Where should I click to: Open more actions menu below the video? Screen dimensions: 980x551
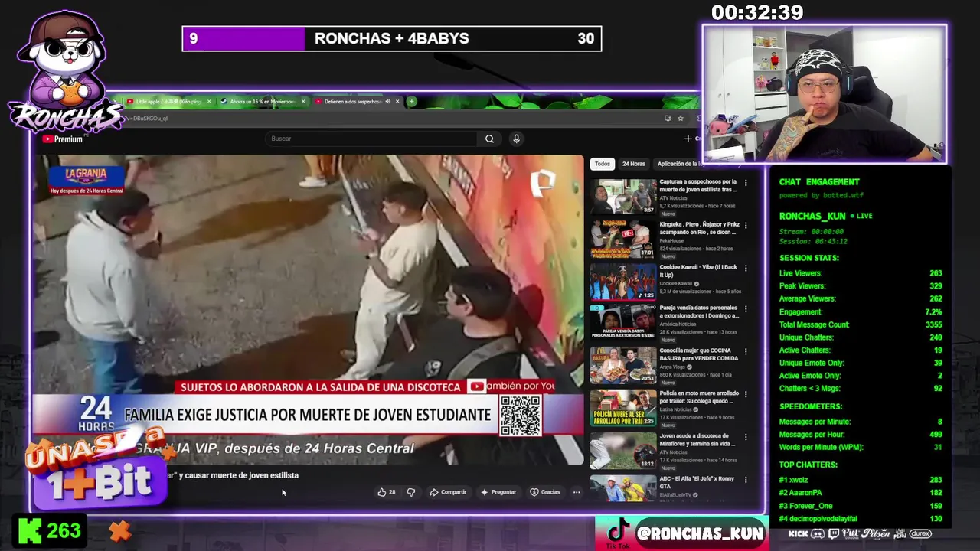(x=577, y=492)
